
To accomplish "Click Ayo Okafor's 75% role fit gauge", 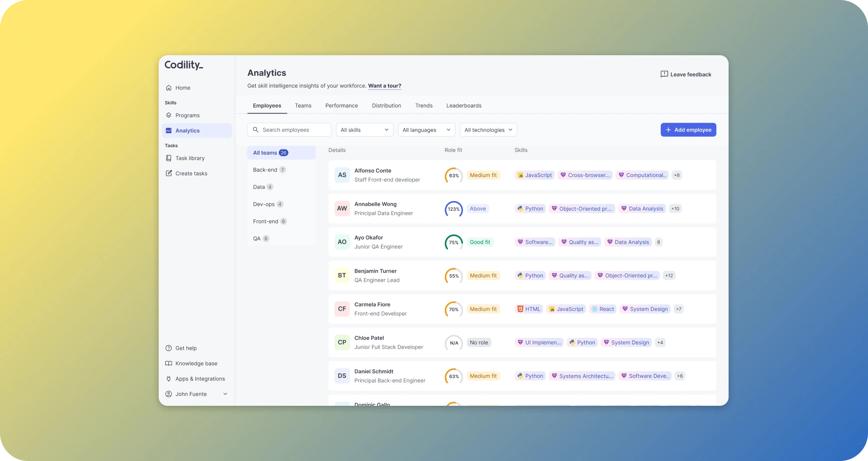I will click(x=454, y=242).
